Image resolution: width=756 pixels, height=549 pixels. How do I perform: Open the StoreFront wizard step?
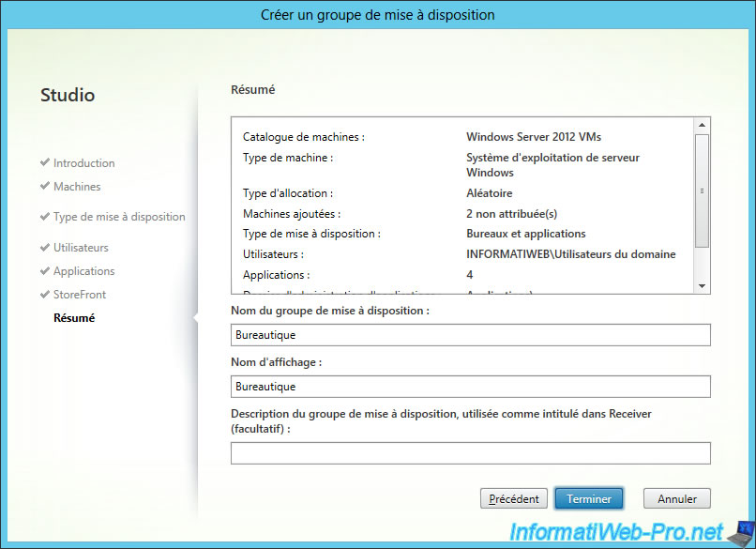(80, 295)
